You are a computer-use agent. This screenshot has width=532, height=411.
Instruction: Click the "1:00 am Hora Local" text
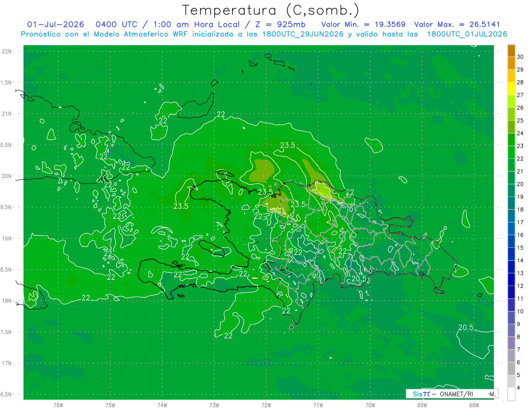pos(196,24)
